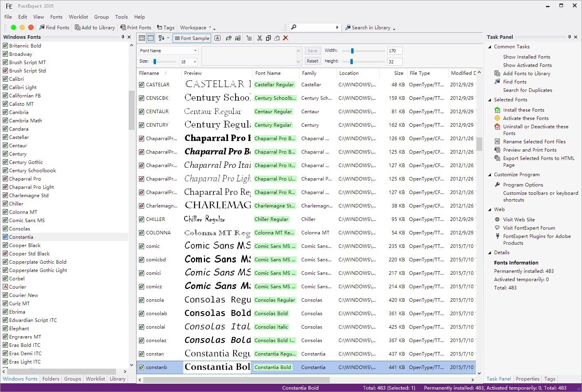Select Cooper Black in Windows Fonts list
The width and height of the screenshot is (582, 392).
coord(25,245)
